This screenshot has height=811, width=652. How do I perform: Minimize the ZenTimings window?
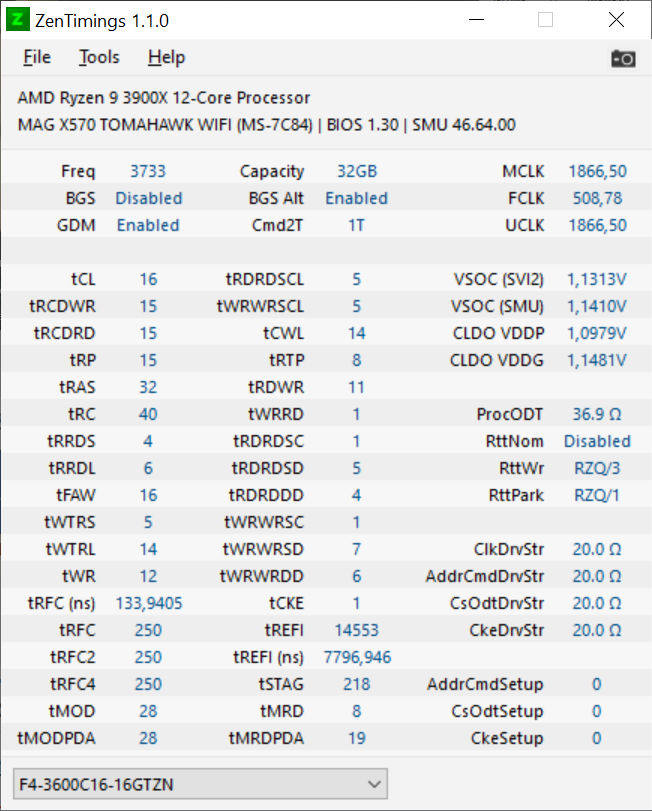tap(476, 20)
